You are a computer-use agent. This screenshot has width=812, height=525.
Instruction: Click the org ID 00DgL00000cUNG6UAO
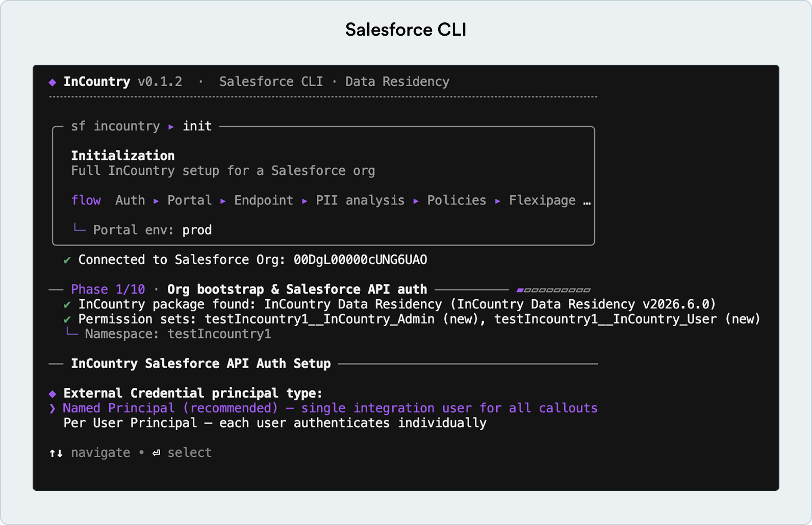tap(360, 260)
